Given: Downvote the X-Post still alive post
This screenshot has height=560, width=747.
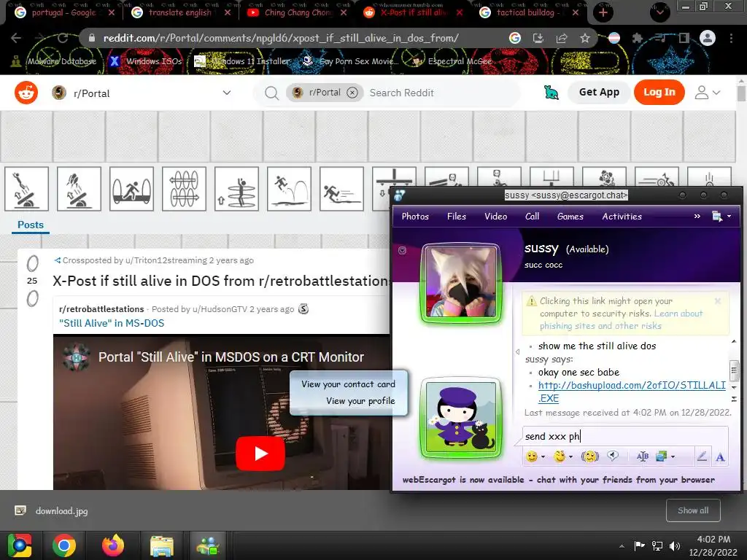Looking at the screenshot, I should pos(32,298).
